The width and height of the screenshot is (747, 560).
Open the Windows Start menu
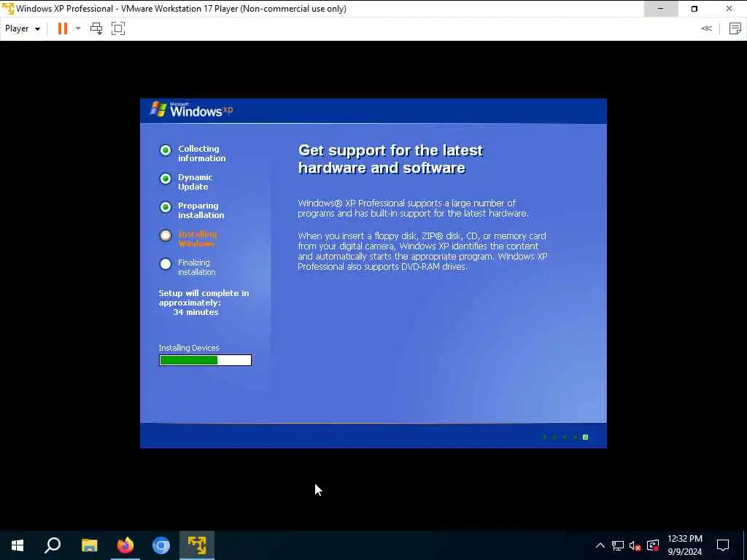tap(18, 545)
